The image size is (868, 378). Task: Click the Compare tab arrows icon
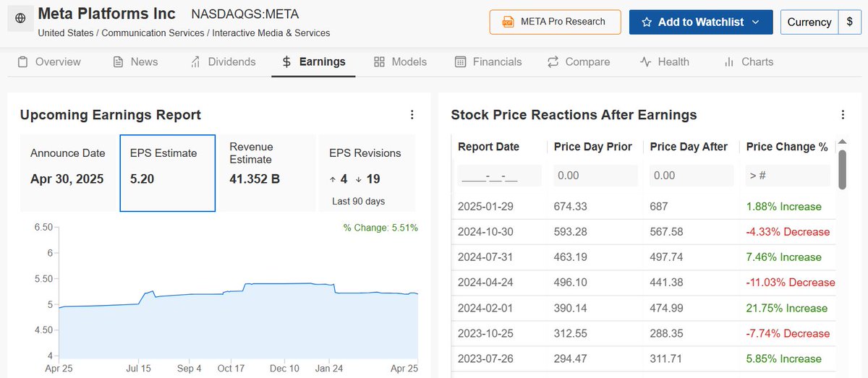click(x=553, y=62)
